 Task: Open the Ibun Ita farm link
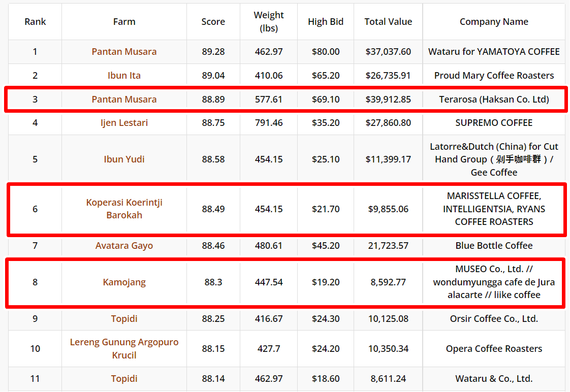point(124,76)
